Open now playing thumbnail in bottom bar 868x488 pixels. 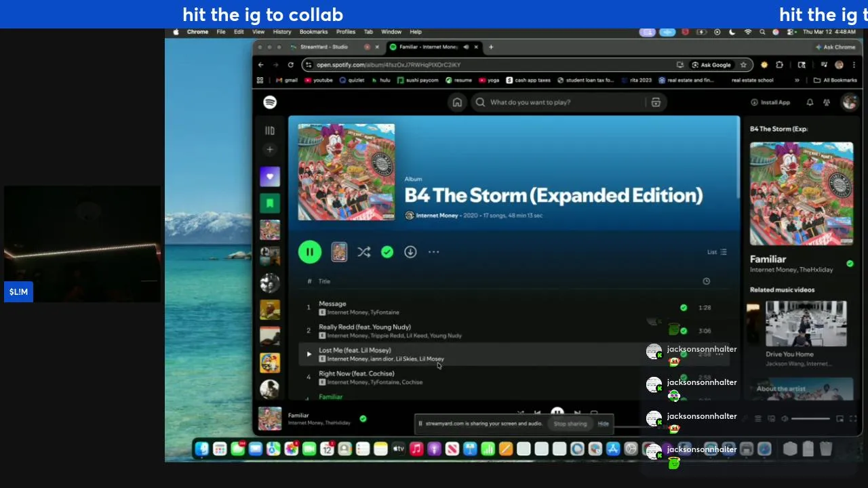click(270, 419)
